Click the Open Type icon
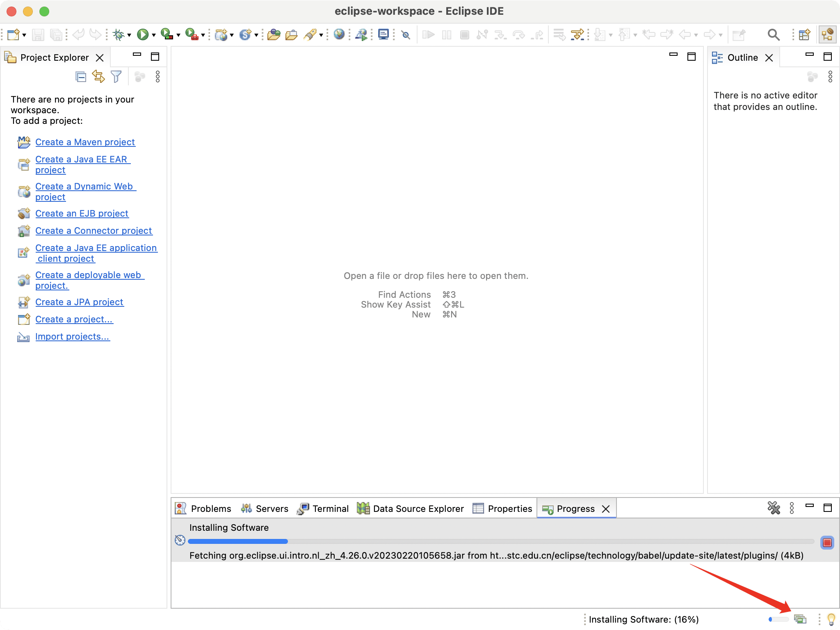 click(274, 34)
